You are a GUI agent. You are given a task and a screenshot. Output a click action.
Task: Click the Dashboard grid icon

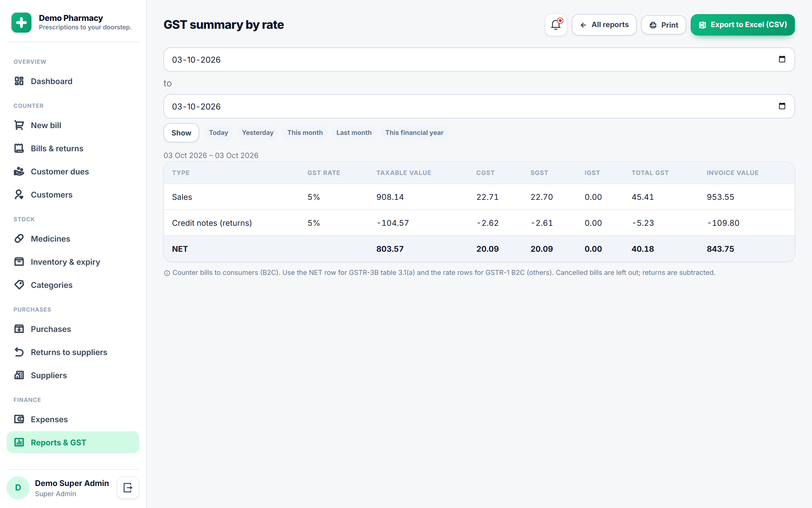point(19,81)
